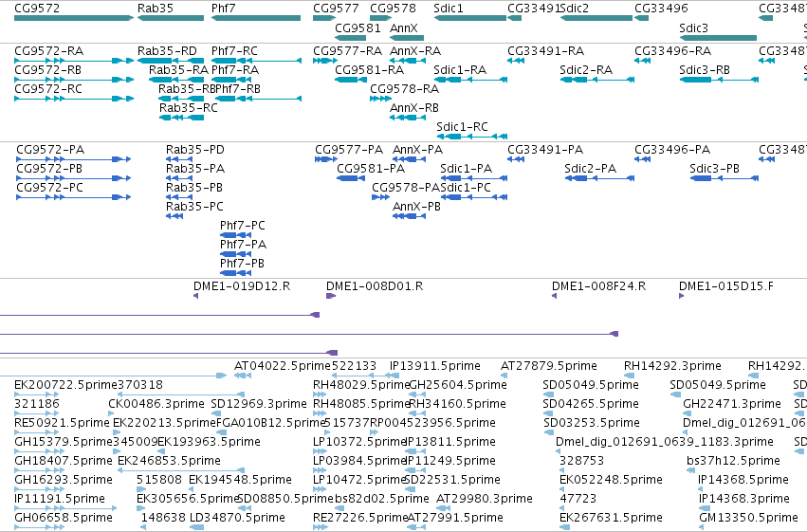Click EST EK200722.5prime
The height and width of the screenshot is (532, 807).
[37, 394]
